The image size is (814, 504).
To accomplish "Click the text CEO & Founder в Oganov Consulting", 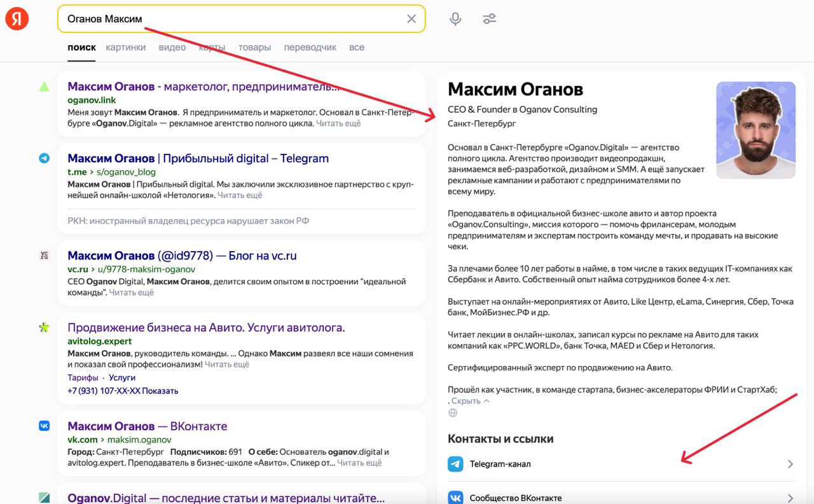I will click(522, 109).
